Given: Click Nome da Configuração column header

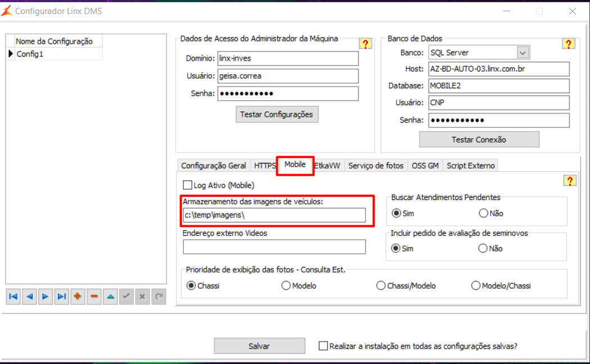Looking at the screenshot, I should click(x=58, y=42).
